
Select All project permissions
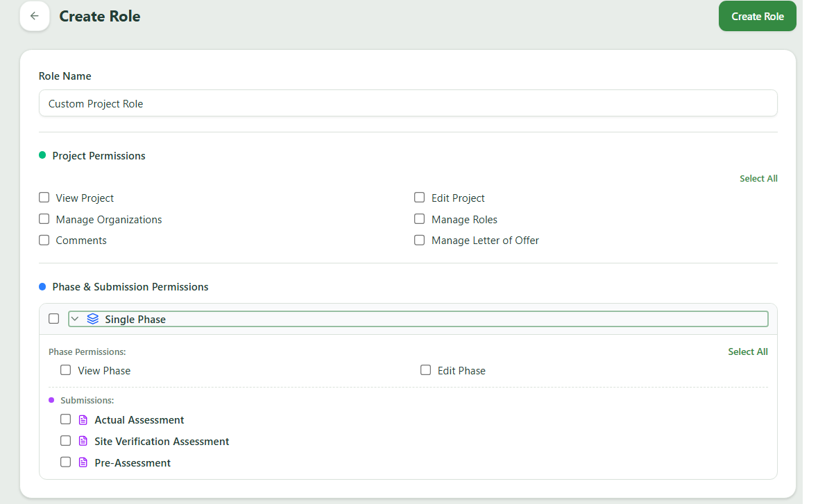758,179
